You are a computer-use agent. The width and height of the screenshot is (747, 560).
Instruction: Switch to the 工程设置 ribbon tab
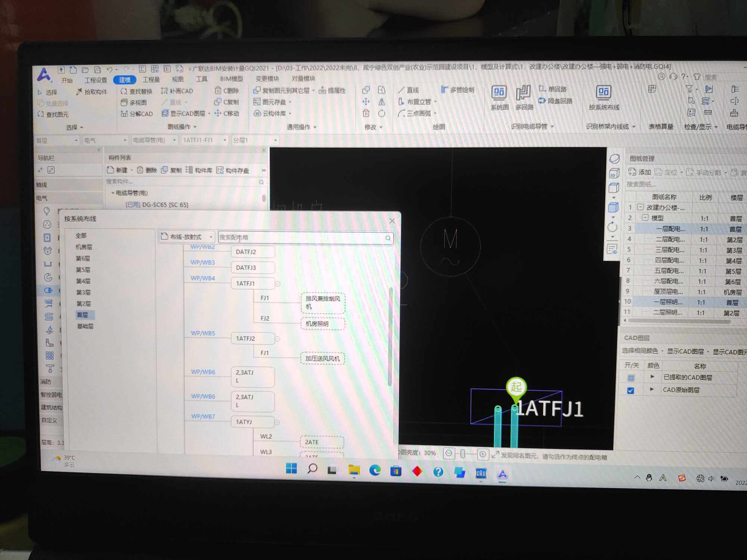[96, 80]
